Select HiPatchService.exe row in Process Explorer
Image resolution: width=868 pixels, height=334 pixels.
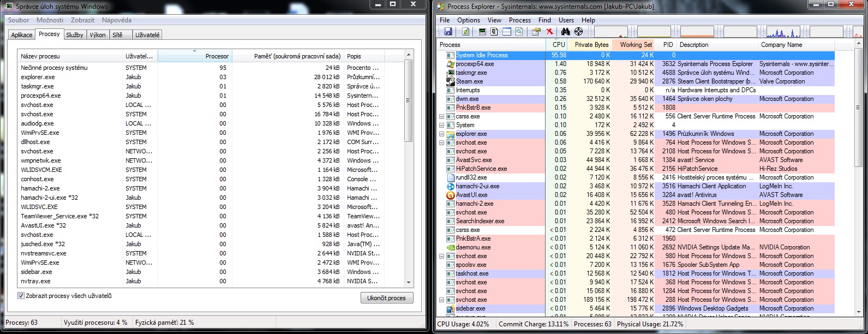pyautogui.click(x=636, y=169)
